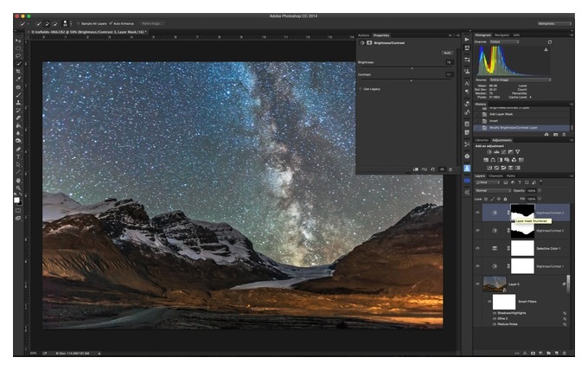Toggle Use Legacy checkbox
This screenshot has height=370, width=588.
click(361, 89)
